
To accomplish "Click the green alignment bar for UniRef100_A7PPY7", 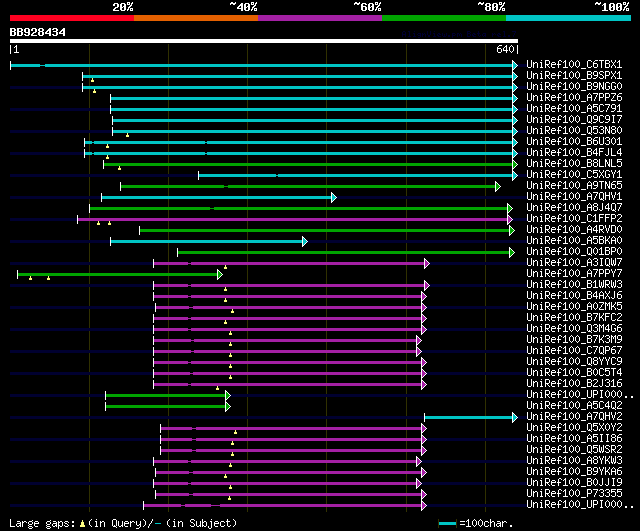I will point(118,275).
